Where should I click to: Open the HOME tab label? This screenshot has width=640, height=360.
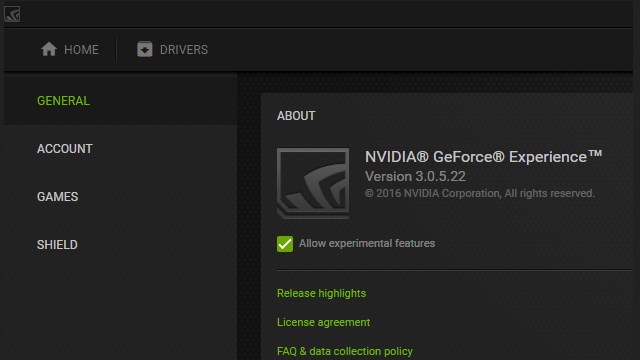[x=81, y=50]
